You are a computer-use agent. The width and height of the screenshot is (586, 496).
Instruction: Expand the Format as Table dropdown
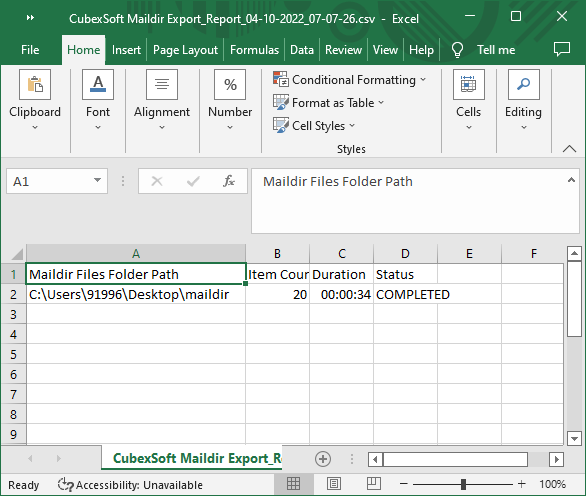coord(329,102)
